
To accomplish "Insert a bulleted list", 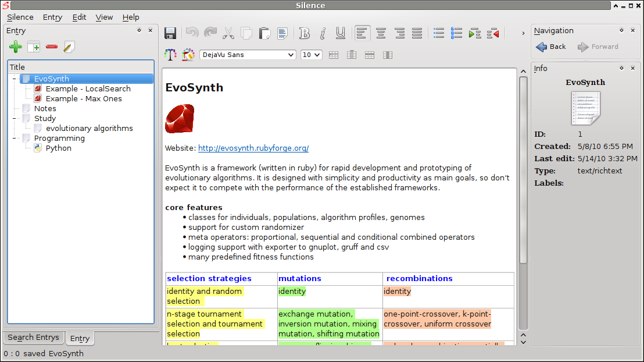I will pos(439,33).
